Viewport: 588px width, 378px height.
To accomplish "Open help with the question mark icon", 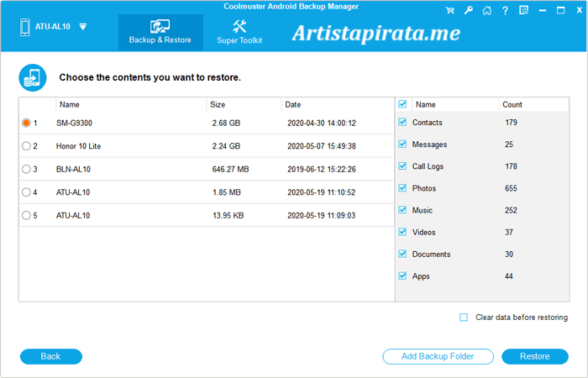I will coord(505,10).
